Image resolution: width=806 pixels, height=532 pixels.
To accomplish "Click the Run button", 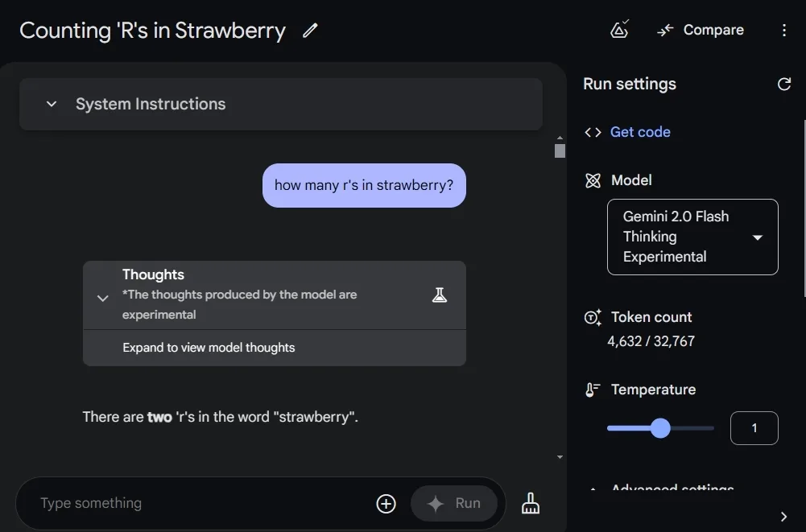I will pos(454,503).
